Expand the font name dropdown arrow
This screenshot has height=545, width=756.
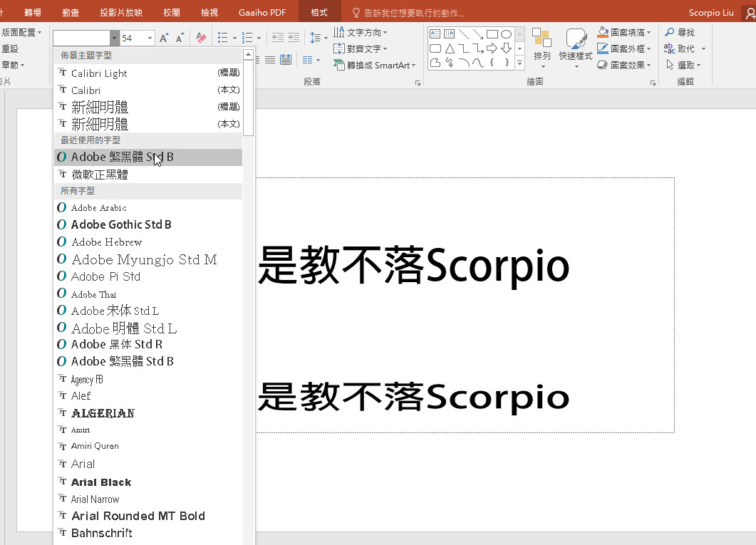click(x=114, y=38)
